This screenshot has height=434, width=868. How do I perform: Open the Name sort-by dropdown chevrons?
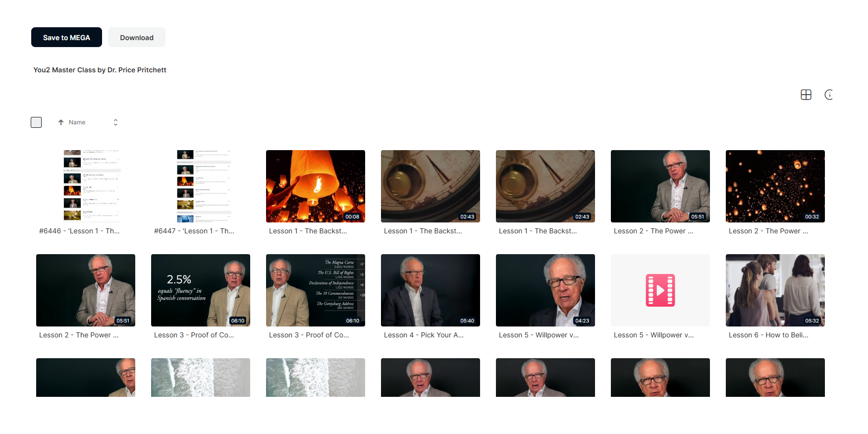point(115,122)
